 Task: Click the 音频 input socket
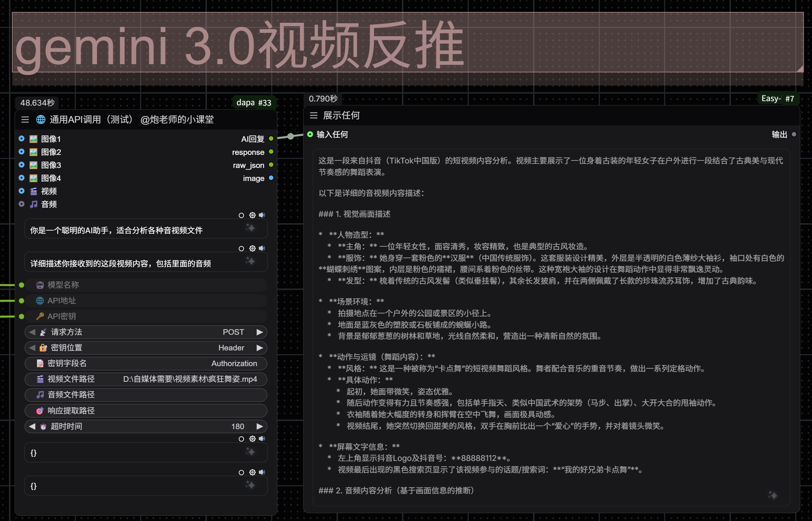(22, 204)
